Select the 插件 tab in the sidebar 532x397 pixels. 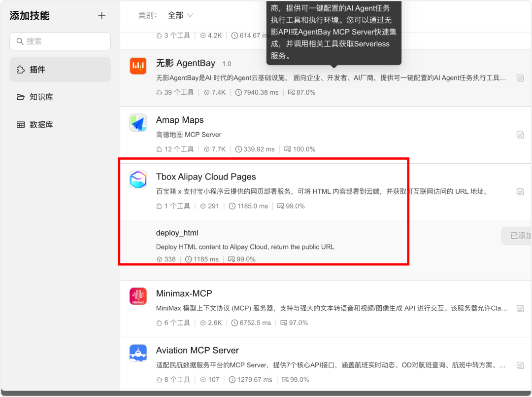click(60, 70)
